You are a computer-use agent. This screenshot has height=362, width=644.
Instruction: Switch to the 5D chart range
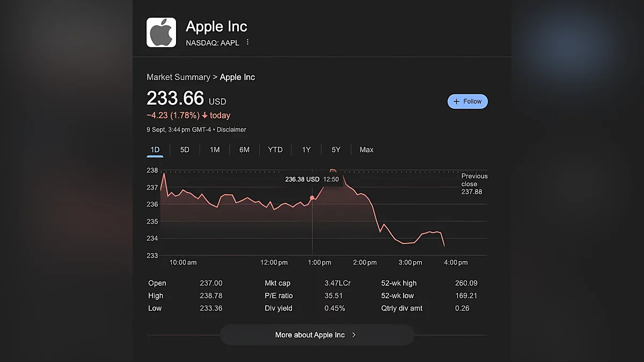click(x=185, y=150)
